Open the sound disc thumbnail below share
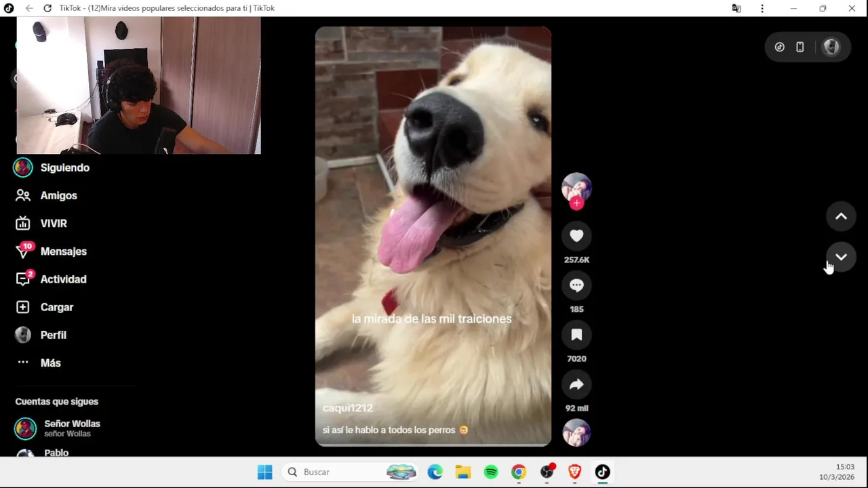 point(576,433)
